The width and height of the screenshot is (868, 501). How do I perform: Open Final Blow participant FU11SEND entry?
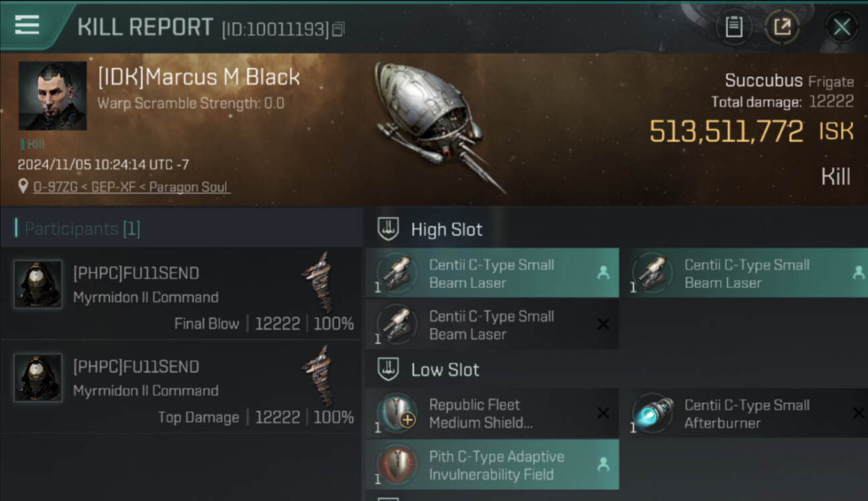(180, 294)
